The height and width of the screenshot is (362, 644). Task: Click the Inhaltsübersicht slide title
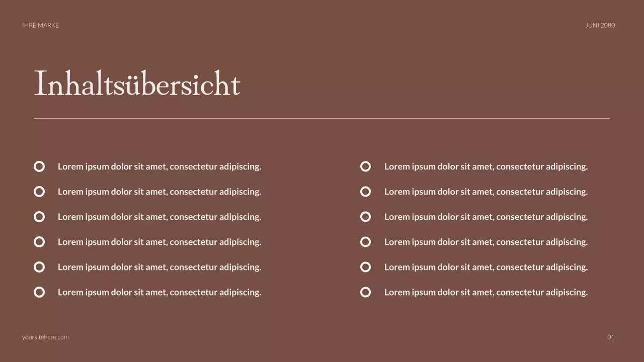click(137, 83)
